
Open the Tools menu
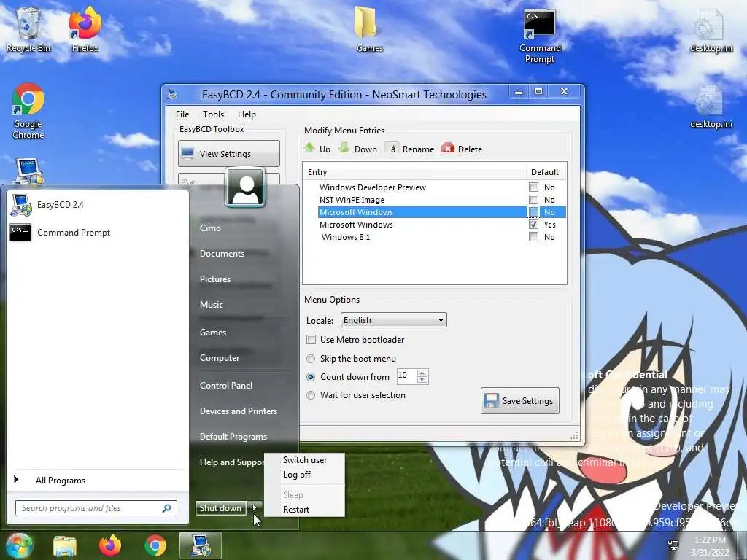point(214,114)
